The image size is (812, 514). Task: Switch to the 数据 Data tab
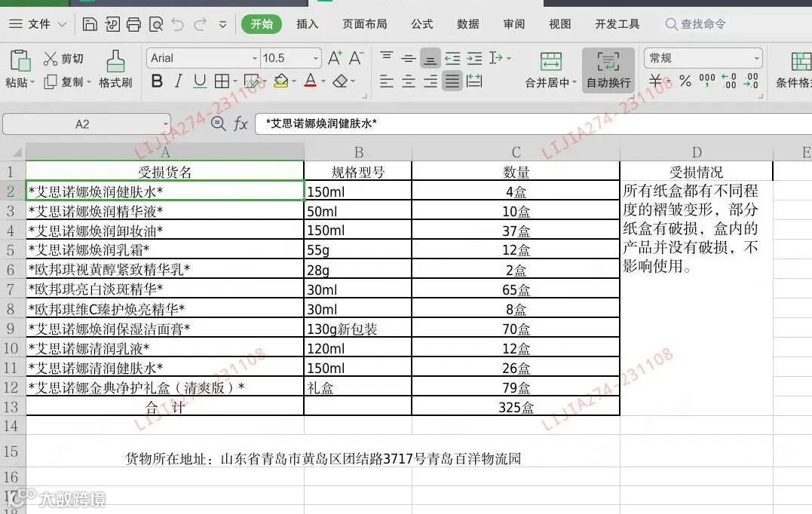coord(467,24)
